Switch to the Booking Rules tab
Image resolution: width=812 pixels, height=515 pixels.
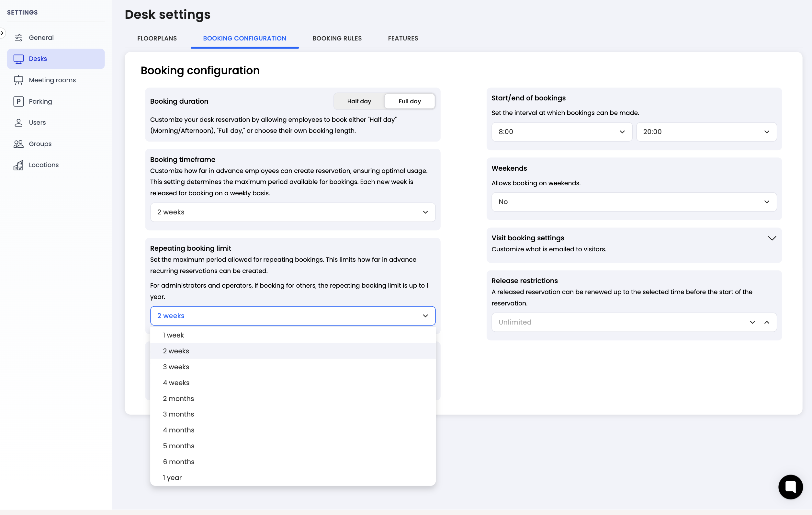pos(337,39)
